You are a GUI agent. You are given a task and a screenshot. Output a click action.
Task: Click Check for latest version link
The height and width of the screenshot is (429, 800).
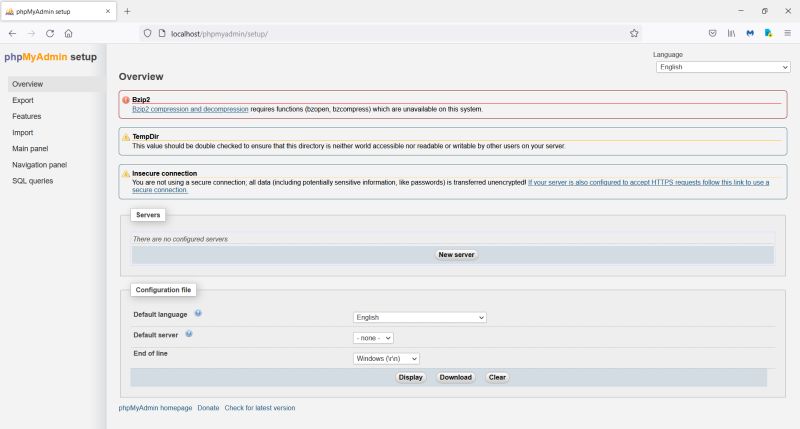(260, 408)
